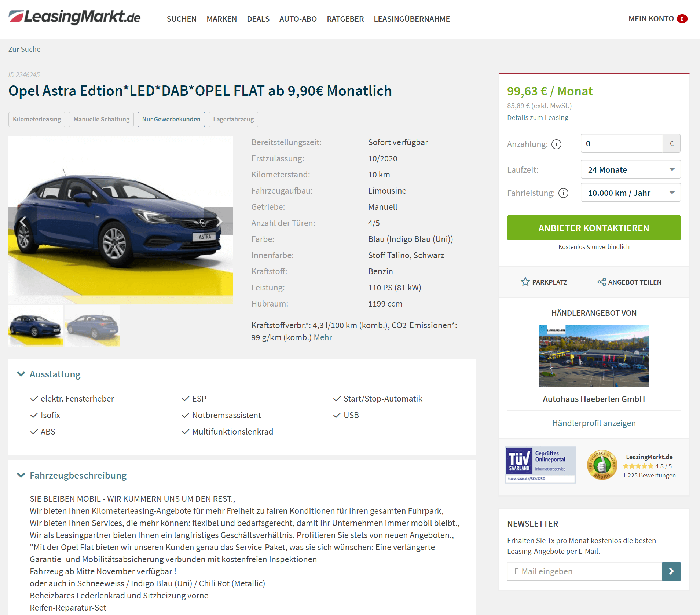Share offer via Angebot teilen icon
This screenshot has width=700, height=615.
click(x=601, y=282)
